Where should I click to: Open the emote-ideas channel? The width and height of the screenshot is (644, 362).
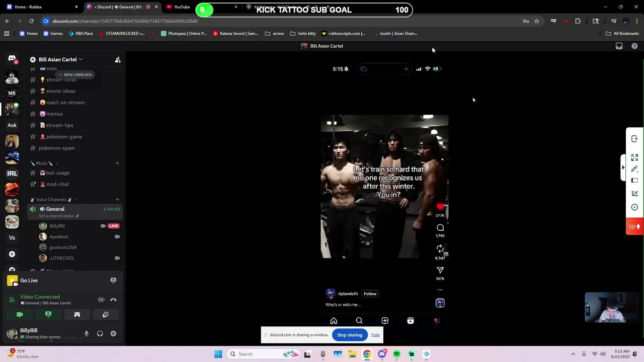[75, 91]
